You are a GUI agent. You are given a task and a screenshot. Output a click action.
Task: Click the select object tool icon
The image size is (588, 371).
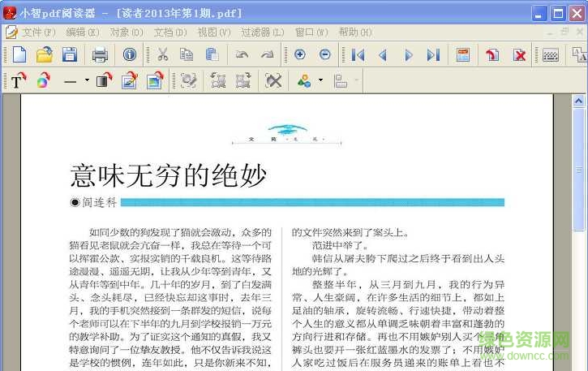(x=188, y=80)
